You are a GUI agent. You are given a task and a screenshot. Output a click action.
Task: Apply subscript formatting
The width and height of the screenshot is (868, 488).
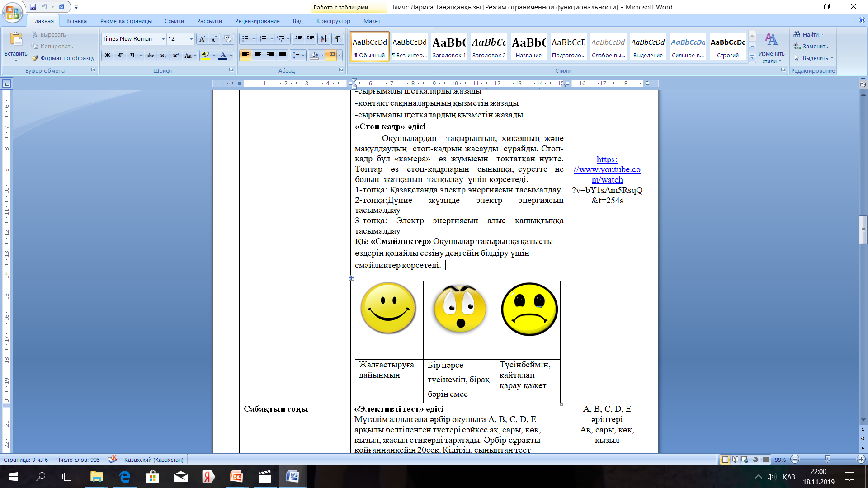pos(163,56)
